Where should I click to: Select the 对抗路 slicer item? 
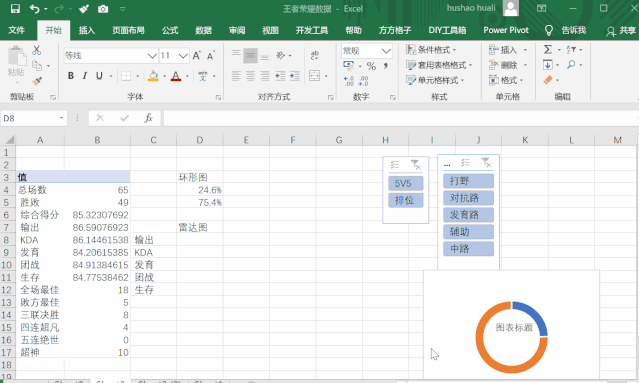coord(468,198)
